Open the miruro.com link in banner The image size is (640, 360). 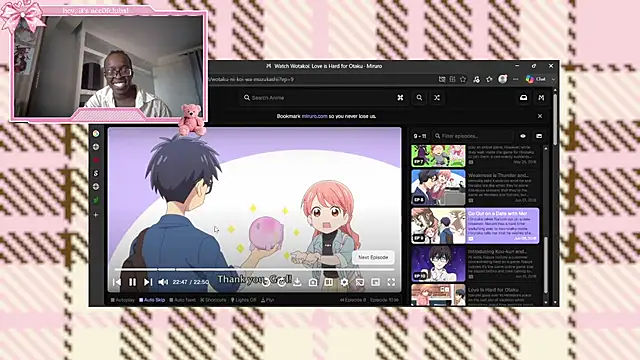coord(314,116)
